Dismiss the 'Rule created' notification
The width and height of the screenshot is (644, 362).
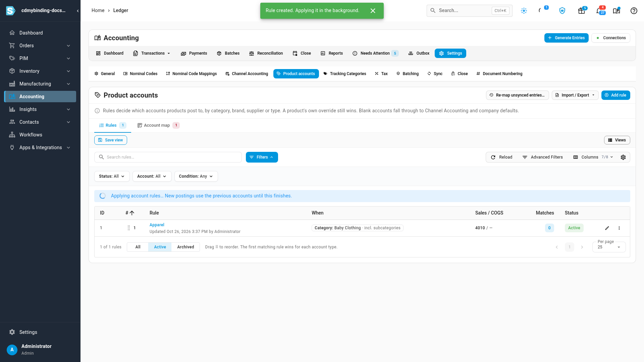[x=373, y=11]
